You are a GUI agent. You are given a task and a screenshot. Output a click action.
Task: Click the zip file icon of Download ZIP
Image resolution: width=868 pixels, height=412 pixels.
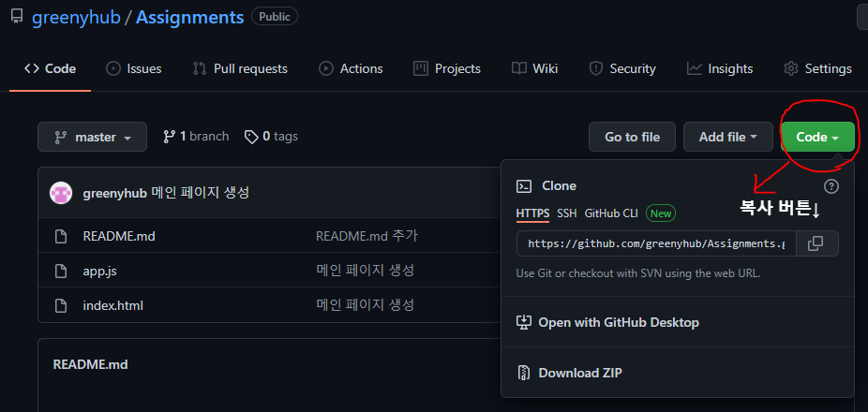(x=524, y=373)
